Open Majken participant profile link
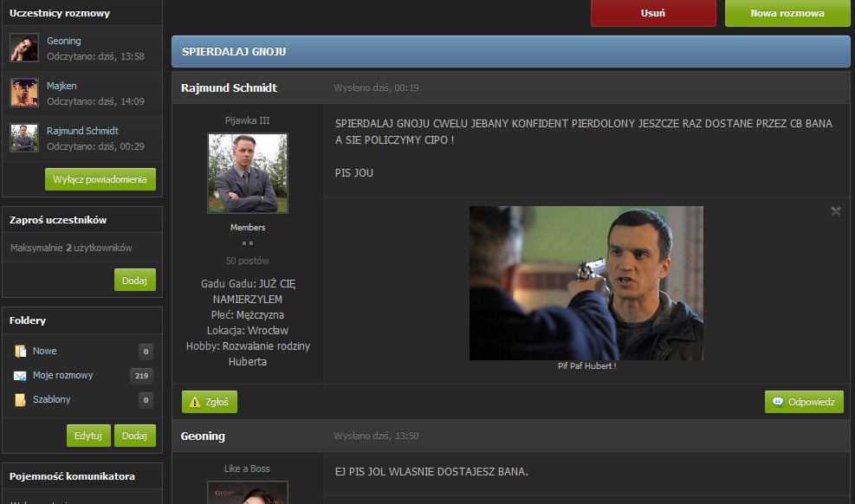Image resolution: width=855 pixels, height=504 pixels. pos(62,86)
